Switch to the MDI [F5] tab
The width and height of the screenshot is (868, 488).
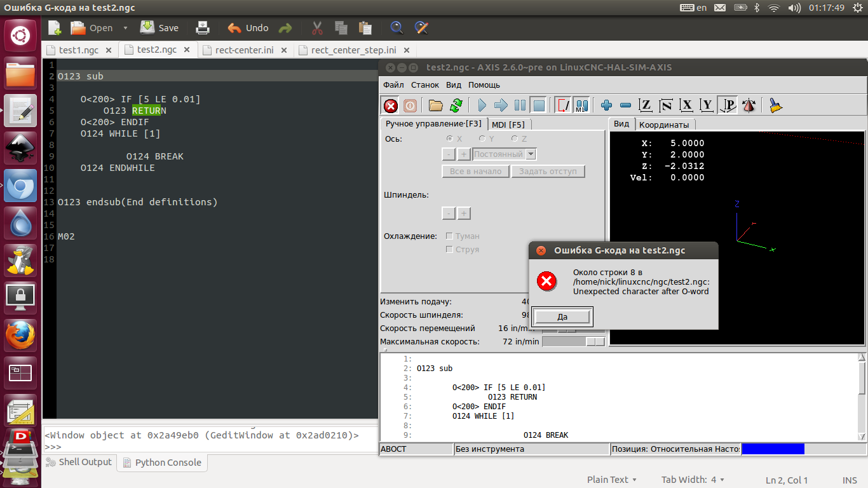pyautogui.click(x=508, y=125)
